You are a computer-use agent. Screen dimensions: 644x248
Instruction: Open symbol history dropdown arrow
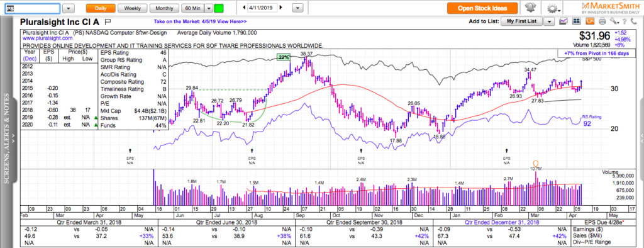point(69,8)
